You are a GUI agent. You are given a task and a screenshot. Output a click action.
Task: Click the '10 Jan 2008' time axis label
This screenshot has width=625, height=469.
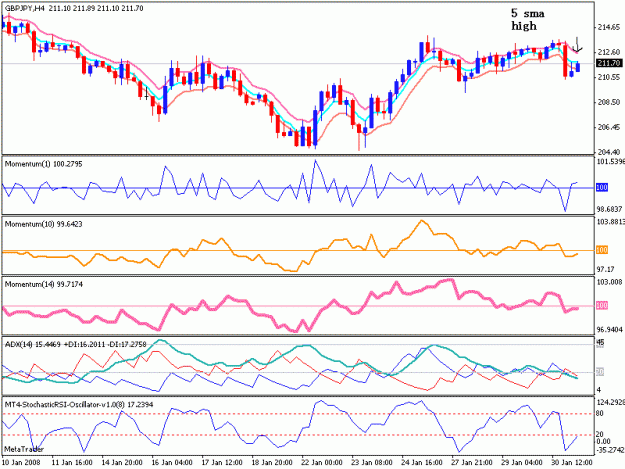pos(21,463)
